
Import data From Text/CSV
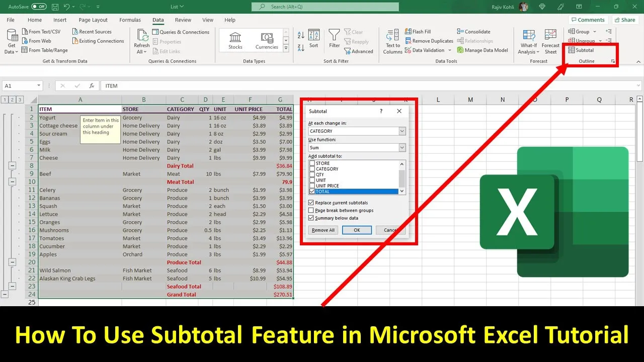[x=41, y=32]
